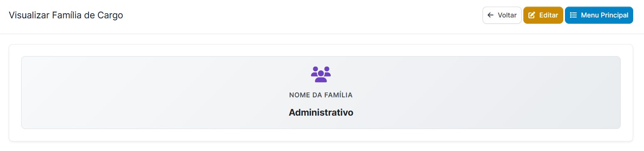Screen dimensions: 644x151
Task: Click the purple people group icon
Action: tap(321, 74)
